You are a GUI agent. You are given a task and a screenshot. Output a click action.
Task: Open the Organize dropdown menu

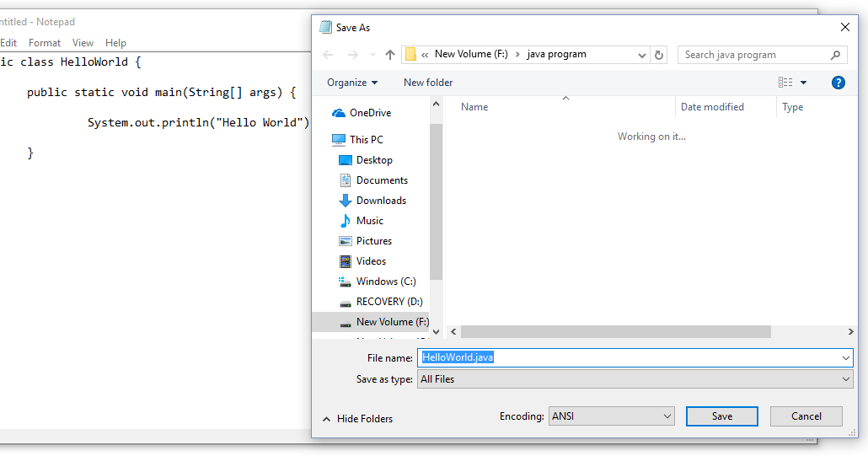tap(352, 83)
